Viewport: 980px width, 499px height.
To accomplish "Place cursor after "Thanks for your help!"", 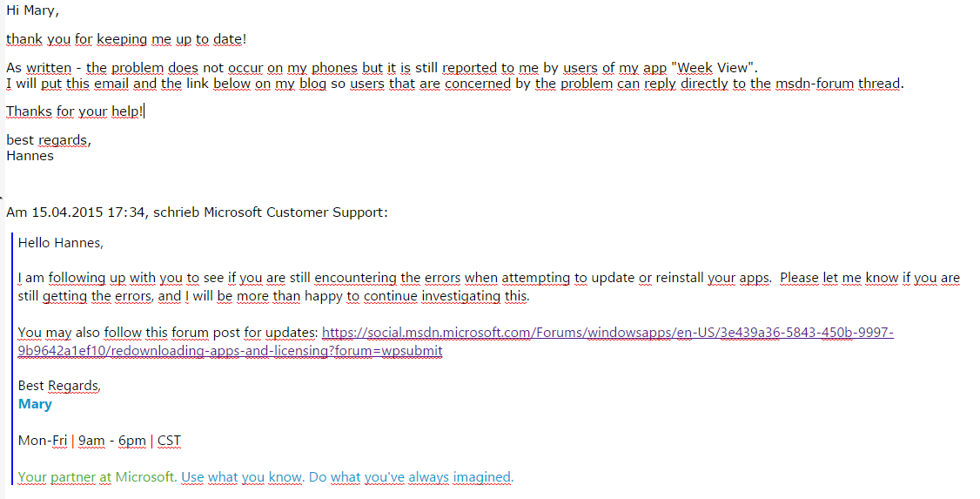I will [x=144, y=112].
